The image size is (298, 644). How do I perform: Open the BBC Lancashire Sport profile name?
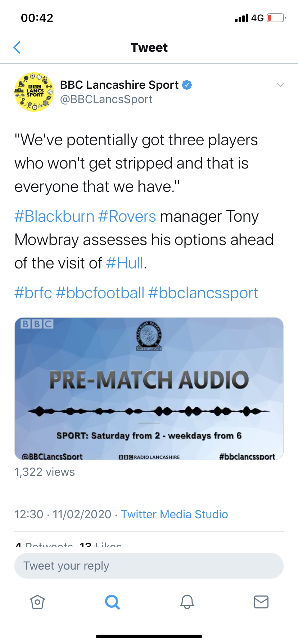coord(119,85)
